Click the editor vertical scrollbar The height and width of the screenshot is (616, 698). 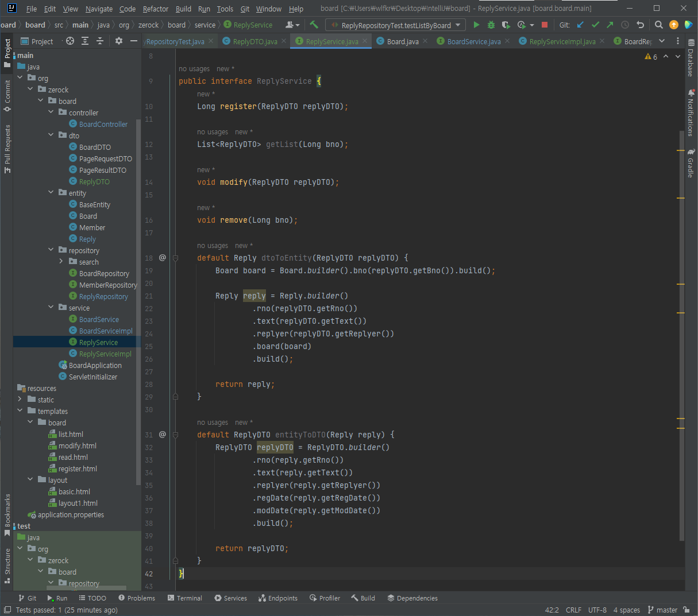point(682,336)
